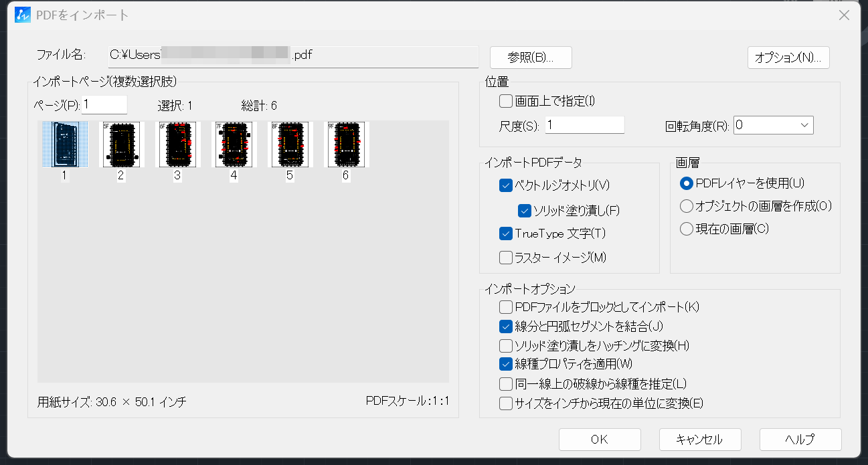Click the 選択: 1 selection count text
Image resolution: width=868 pixels, height=465 pixels.
tap(175, 106)
